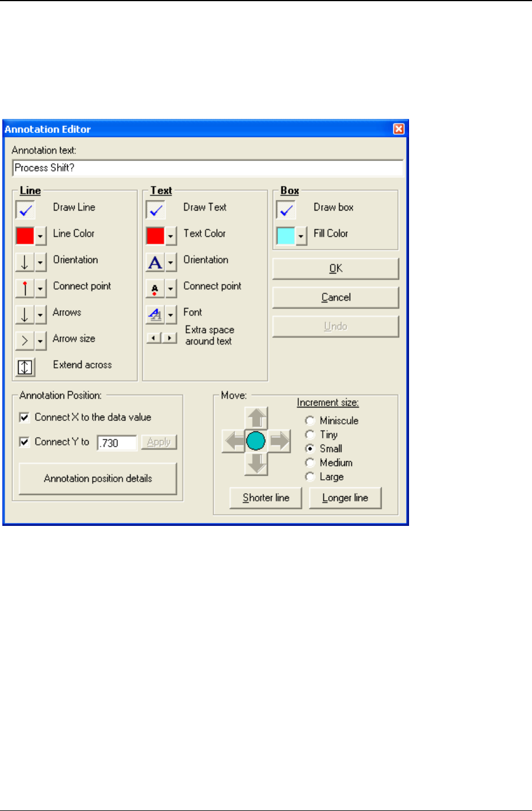Toggle the Draw box checkmark
532x811 pixels.
[286, 210]
